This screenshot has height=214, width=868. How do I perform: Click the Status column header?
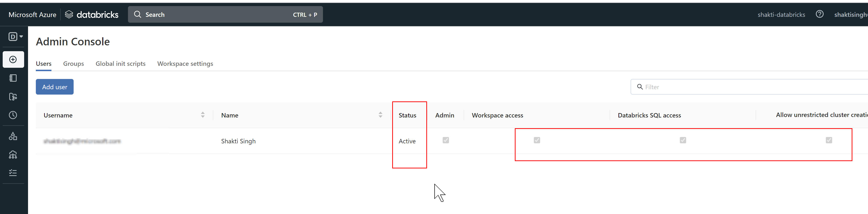(407, 115)
